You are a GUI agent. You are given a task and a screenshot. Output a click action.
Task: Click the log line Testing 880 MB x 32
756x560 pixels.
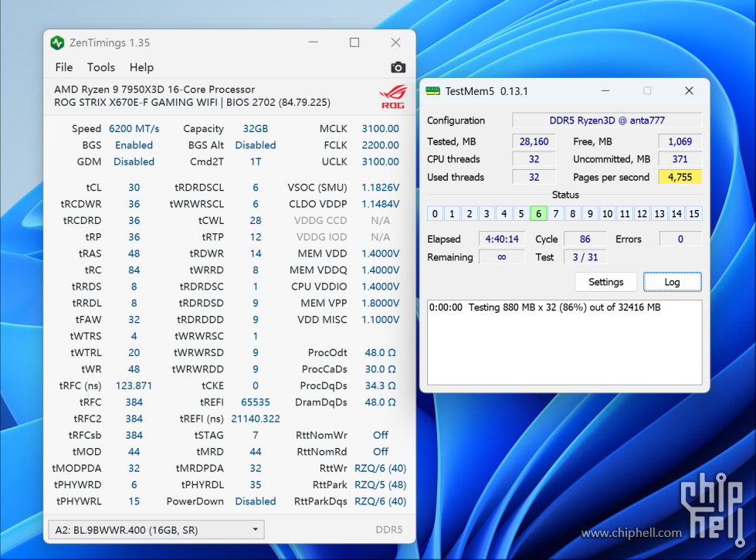(545, 307)
